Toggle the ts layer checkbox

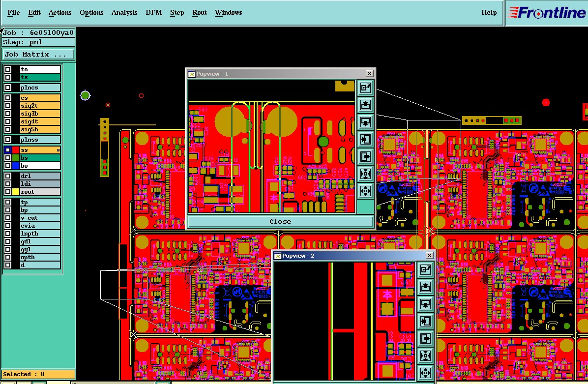coord(8,77)
